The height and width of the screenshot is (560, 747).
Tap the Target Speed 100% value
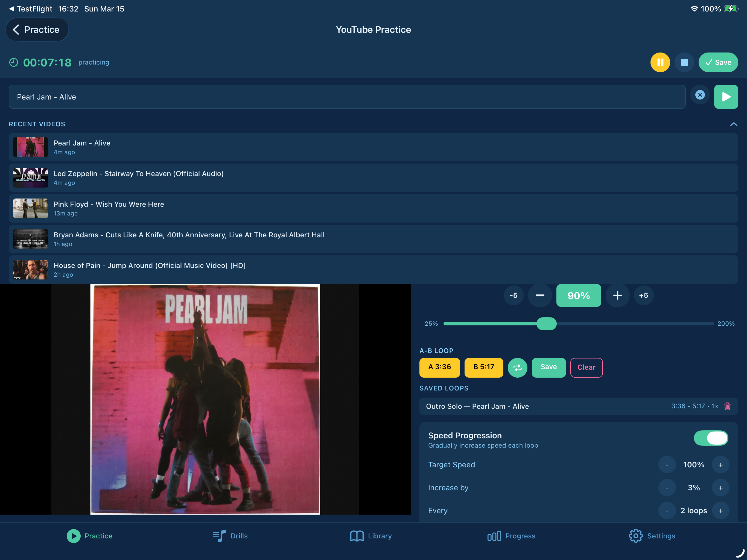click(x=694, y=465)
